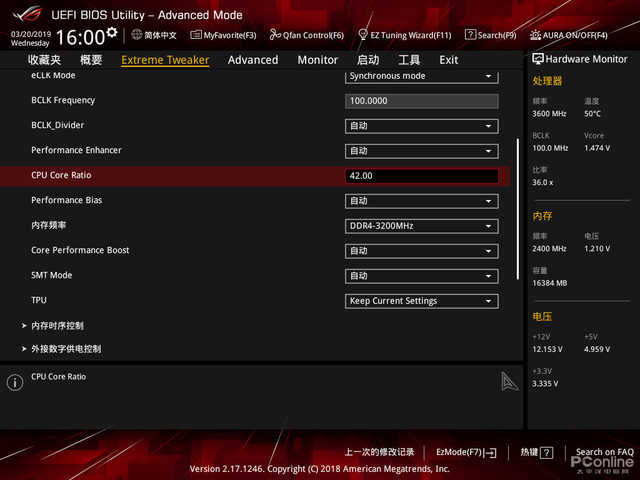Screen dimensions: 640x480
Task: Open the Advanced tab
Action: click(x=253, y=60)
